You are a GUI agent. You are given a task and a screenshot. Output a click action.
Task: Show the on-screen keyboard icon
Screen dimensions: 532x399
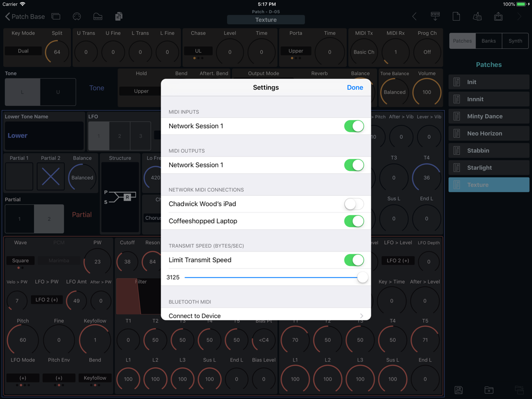[x=435, y=16]
